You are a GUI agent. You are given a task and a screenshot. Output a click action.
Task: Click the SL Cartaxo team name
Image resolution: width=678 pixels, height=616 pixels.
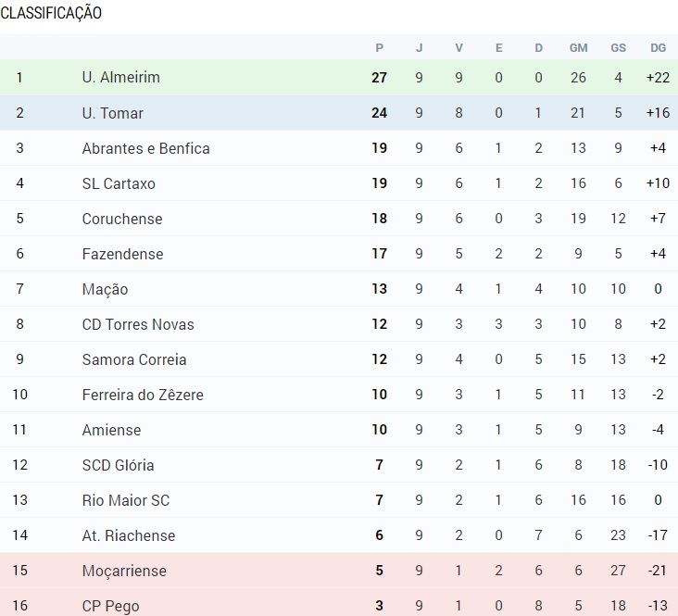[119, 183]
